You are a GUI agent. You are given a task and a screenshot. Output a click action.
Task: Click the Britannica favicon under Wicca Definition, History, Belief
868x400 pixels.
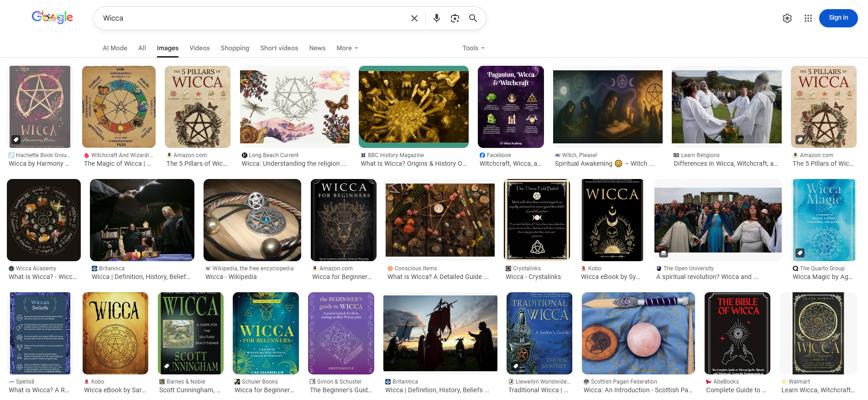(94, 268)
